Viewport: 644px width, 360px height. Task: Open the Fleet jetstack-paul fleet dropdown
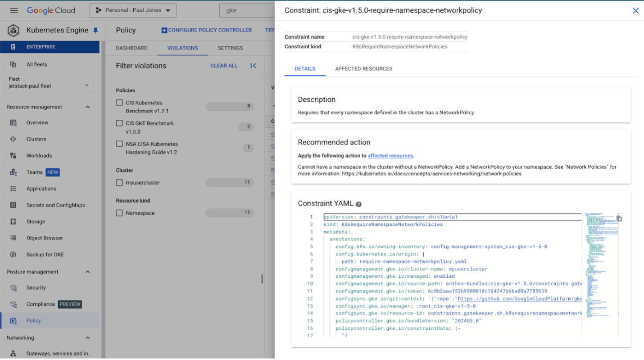tap(50, 85)
